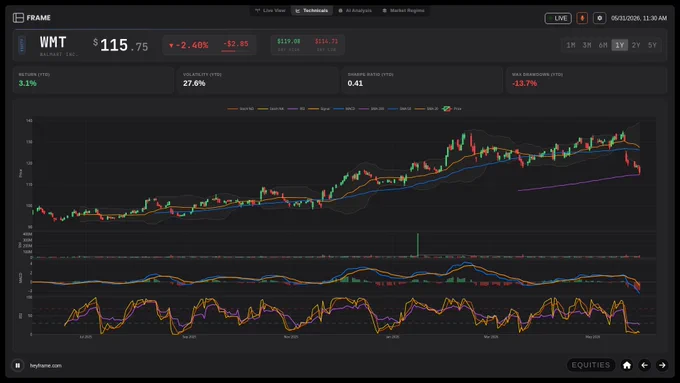Toggle the Signal legend series
This screenshot has height=383, width=680.
(319, 109)
